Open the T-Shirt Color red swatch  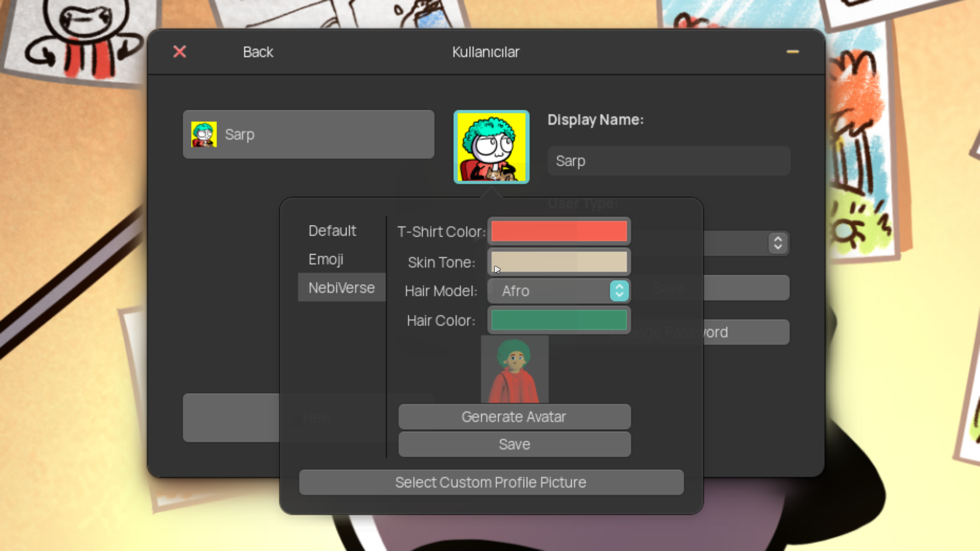559,231
